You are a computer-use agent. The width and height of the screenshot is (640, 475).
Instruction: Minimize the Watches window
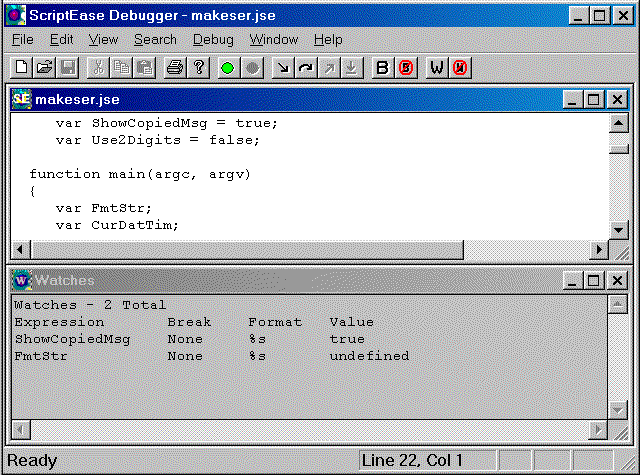pyautogui.click(x=573, y=280)
